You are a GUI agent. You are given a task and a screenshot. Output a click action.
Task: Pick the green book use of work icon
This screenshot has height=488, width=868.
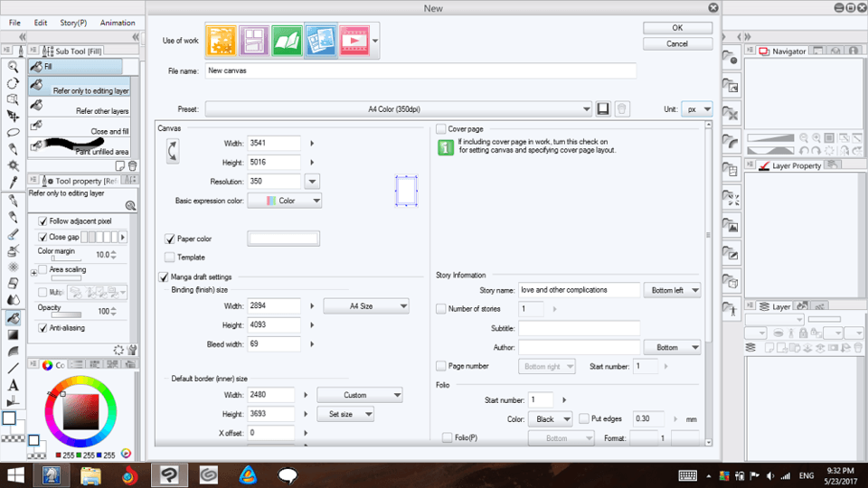[288, 40]
